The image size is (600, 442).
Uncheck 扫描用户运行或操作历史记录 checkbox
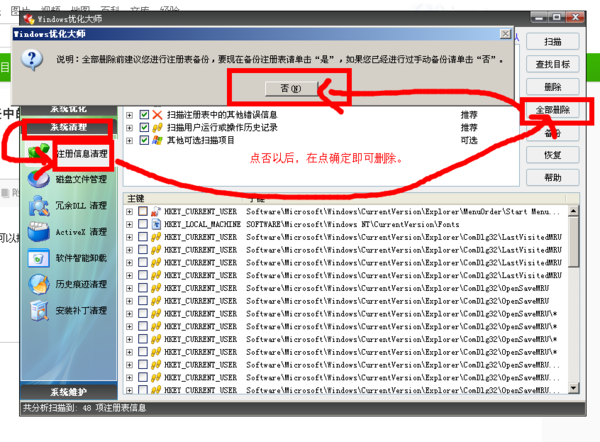[x=144, y=127]
